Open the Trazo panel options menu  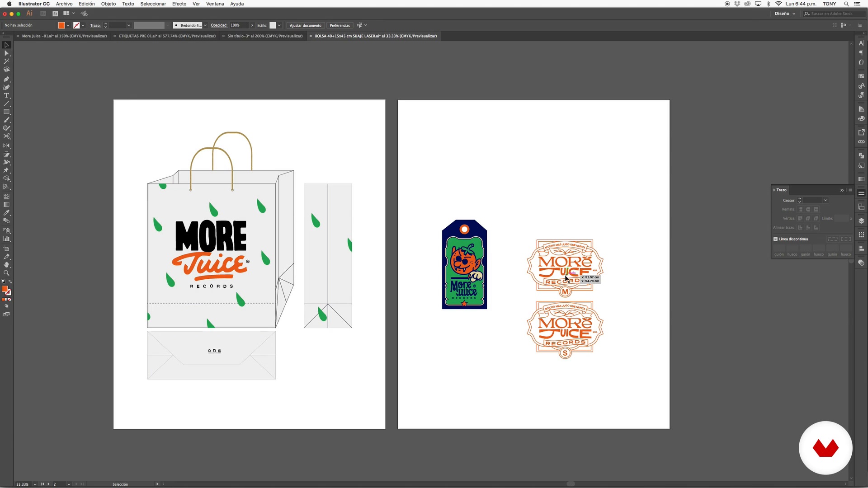click(x=850, y=190)
